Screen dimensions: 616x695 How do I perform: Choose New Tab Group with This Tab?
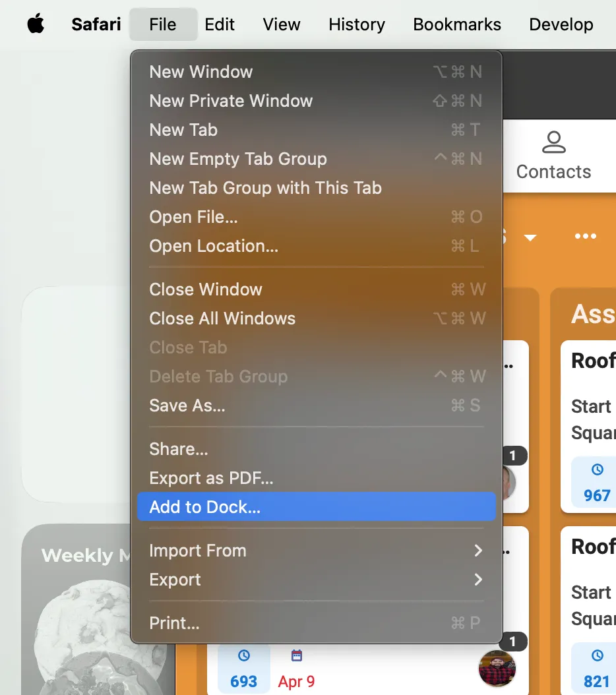pos(317,188)
